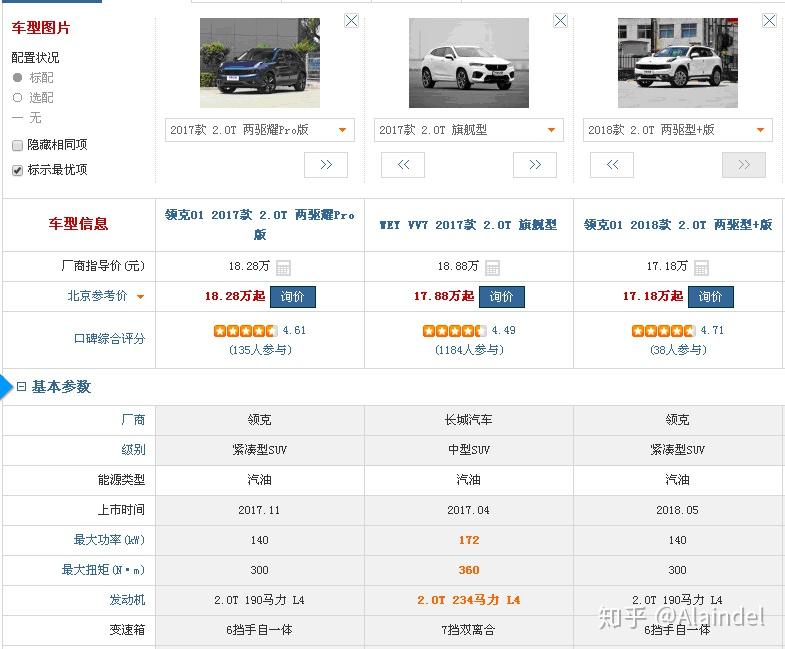Click 询价 button for 18.28万起
Viewport: 785px width, 649px height.
click(x=293, y=296)
